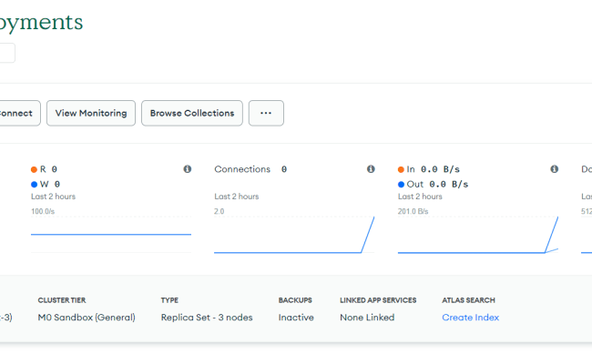Click the M0 Sandbox (General) cluster tier text
The height and width of the screenshot is (364, 592).
pos(87,318)
